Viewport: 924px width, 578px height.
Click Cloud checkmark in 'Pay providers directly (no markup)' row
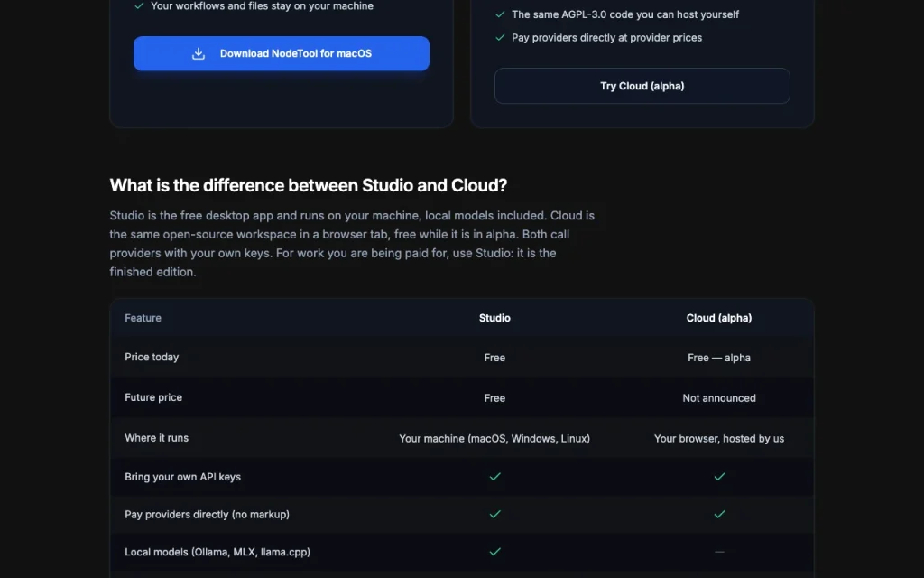[719, 514]
